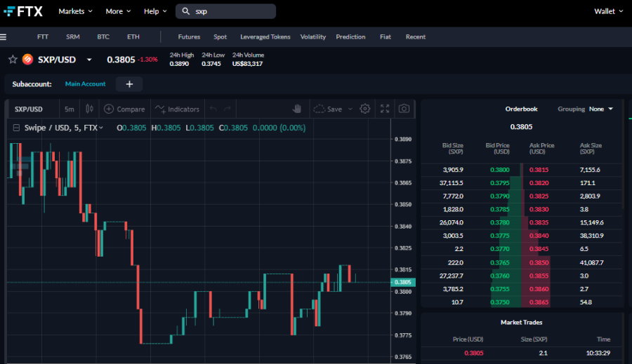
Task: Click the undo arrow in chart toolbar
Action: [x=213, y=109]
